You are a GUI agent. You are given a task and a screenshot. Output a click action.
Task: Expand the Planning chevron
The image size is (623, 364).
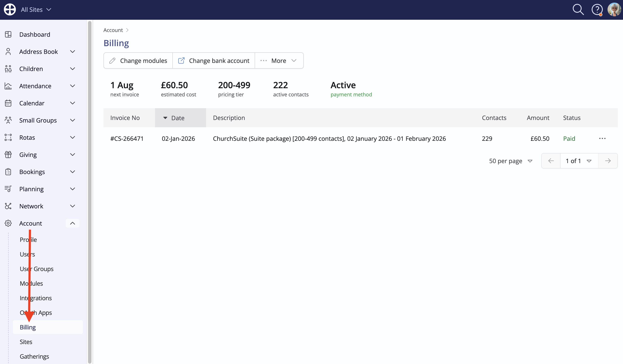(72, 189)
